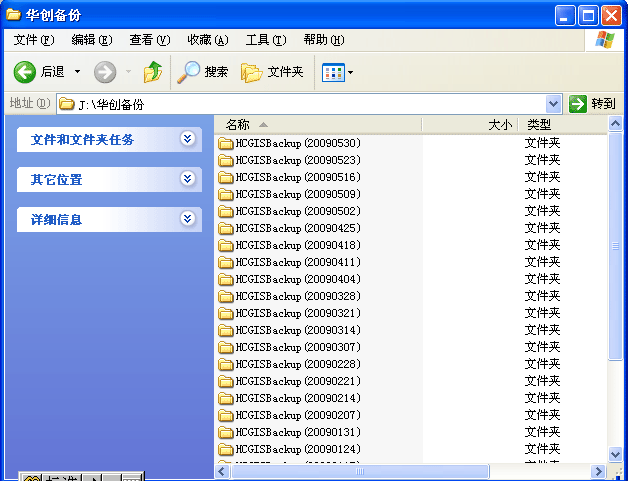Go up one folder level icon

[x=153, y=72]
